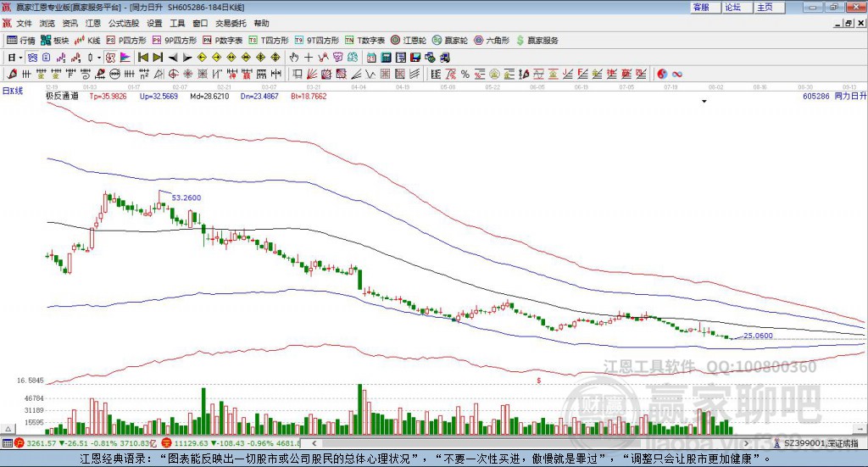Switch to the K线 candlestick chart
The image size is (868, 467).
pos(87,41)
